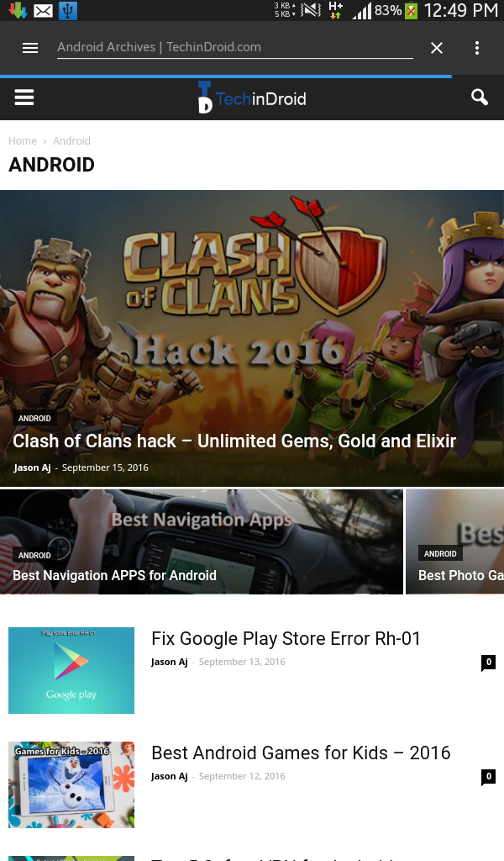504x861 pixels.
Task: Go to Home breadcrumb link
Action: [23, 141]
